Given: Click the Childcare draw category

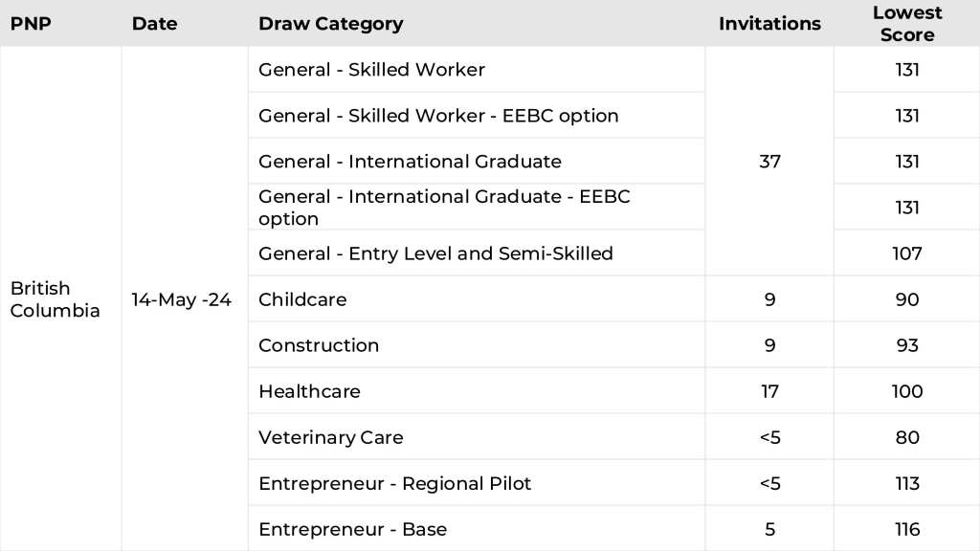Looking at the screenshot, I should point(302,299).
